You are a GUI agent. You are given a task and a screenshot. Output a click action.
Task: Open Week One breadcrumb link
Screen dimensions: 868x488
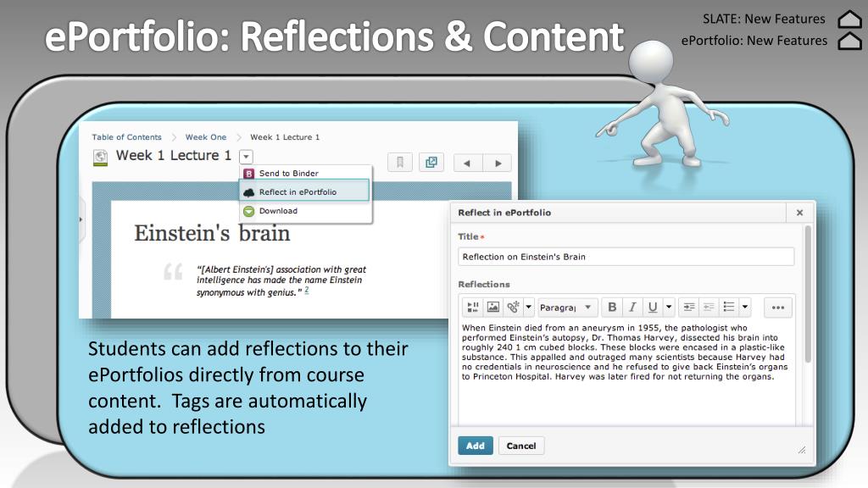pyautogui.click(x=206, y=136)
